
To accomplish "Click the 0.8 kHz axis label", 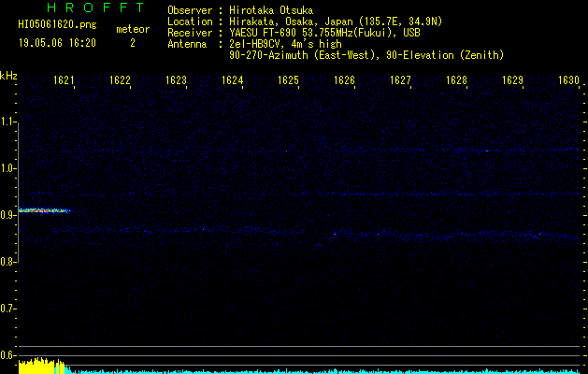I will click(7, 262).
